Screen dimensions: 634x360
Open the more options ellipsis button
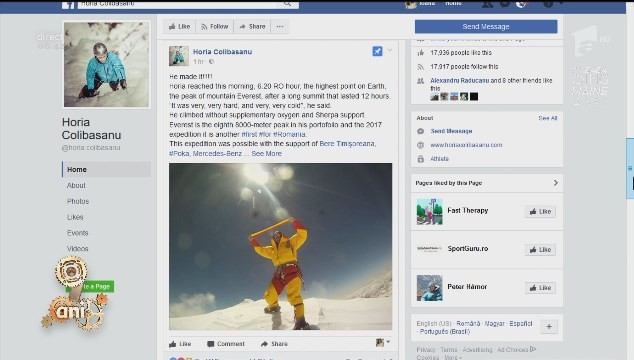point(280,27)
